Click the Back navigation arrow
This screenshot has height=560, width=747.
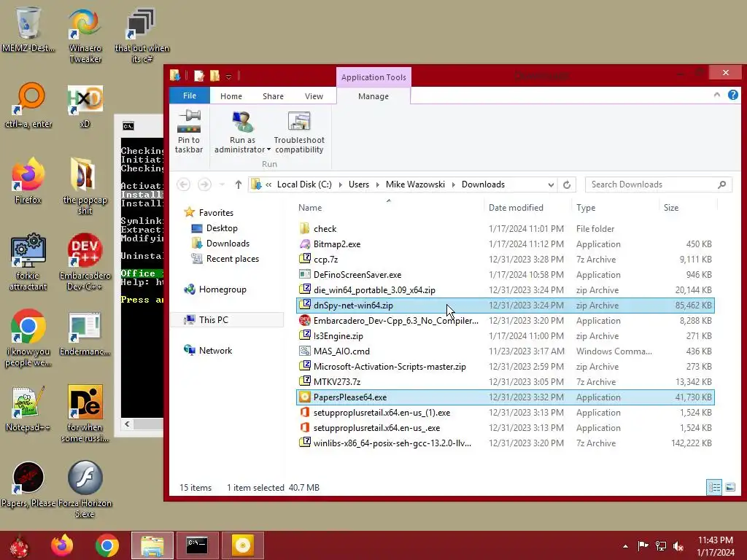(183, 184)
